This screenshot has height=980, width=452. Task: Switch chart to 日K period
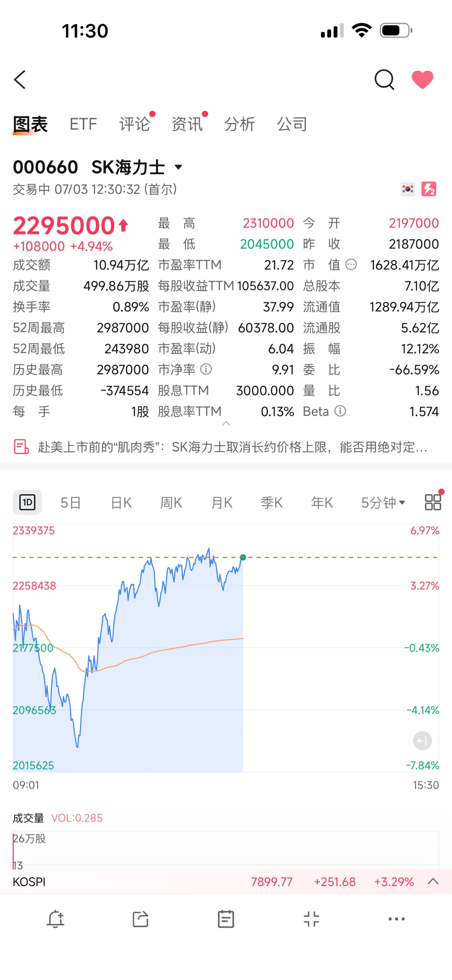pyautogui.click(x=121, y=503)
